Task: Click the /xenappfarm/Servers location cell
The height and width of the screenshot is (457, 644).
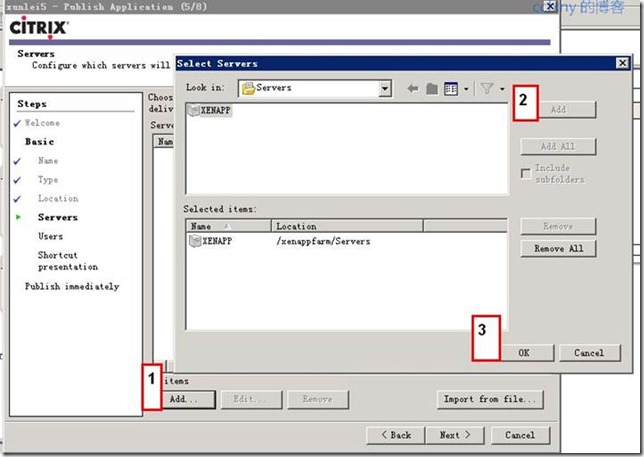Action: coord(323,241)
